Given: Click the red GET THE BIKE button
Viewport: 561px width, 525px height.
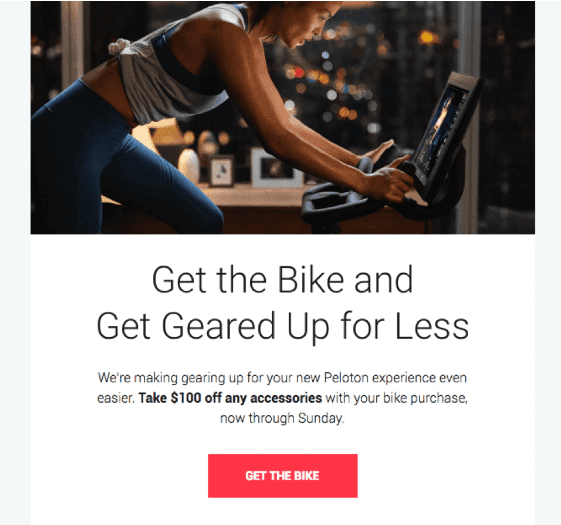Looking at the screenshot, I should (283, 476).
